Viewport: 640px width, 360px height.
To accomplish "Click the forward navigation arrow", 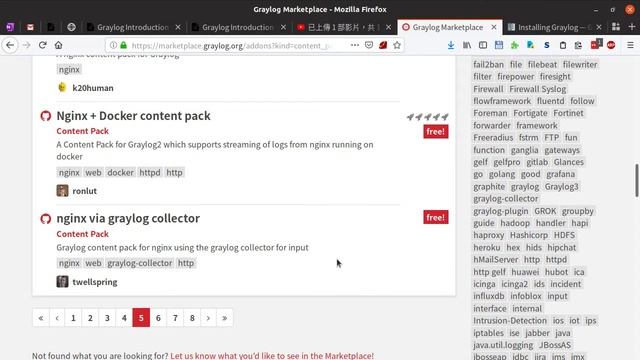I will click(27, 45).
